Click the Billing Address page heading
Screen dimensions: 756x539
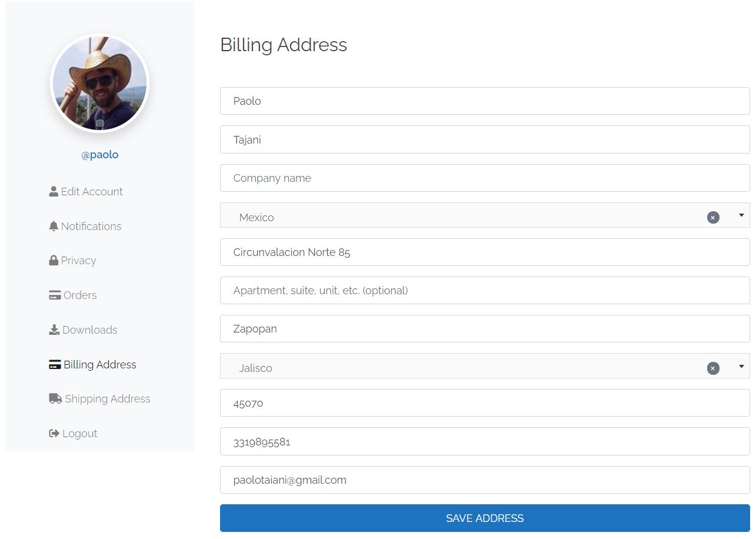tap(284, 45)
